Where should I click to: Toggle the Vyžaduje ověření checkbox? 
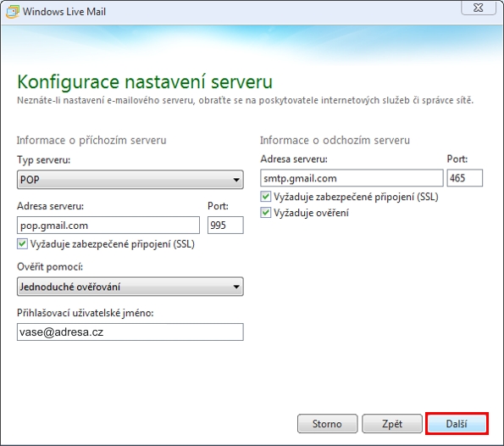[265, 213]
